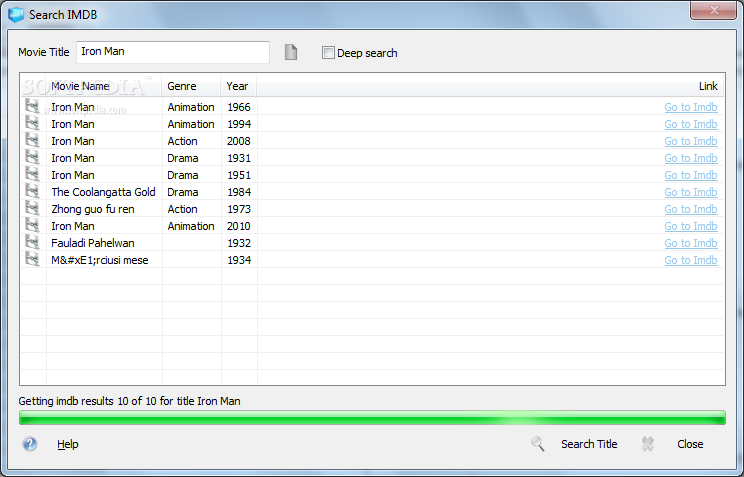
Task: Open Go to Imdb link for Zhong guo fu ren
Action: (691, 210)
